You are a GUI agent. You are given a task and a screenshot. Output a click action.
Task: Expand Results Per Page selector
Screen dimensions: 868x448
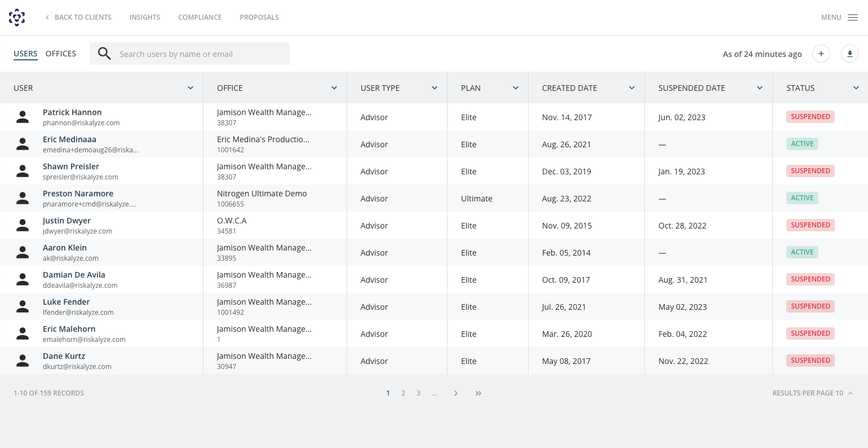[x=813, y=393]
